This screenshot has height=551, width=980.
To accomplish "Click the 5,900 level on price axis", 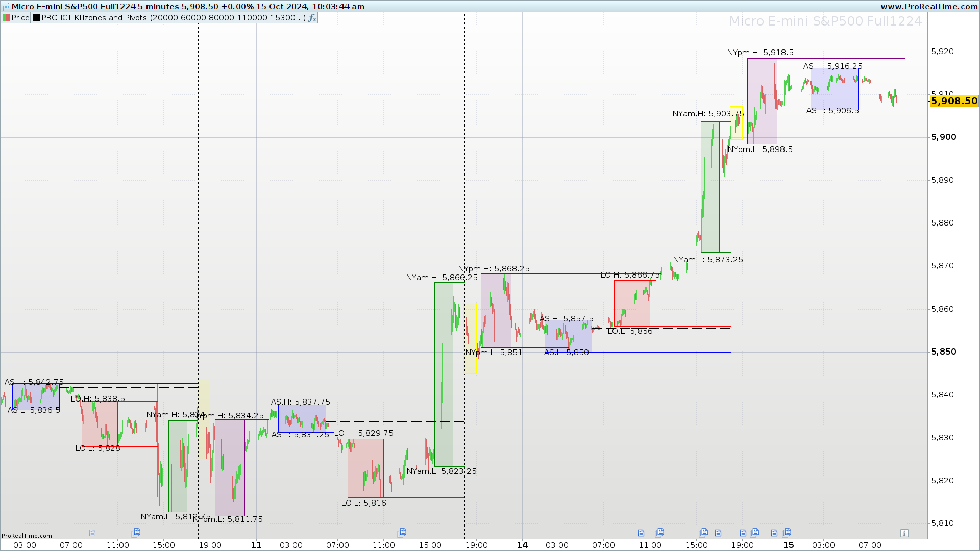I will point(943,137).
